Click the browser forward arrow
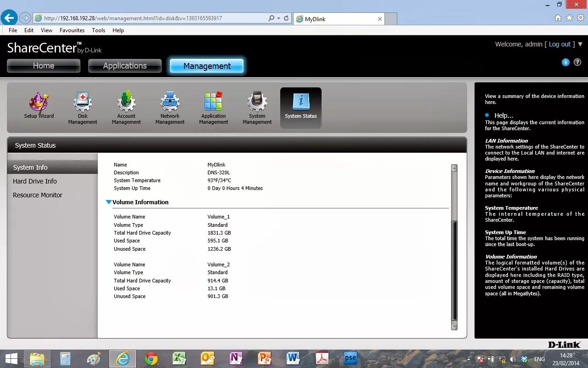 click(25, 18)
